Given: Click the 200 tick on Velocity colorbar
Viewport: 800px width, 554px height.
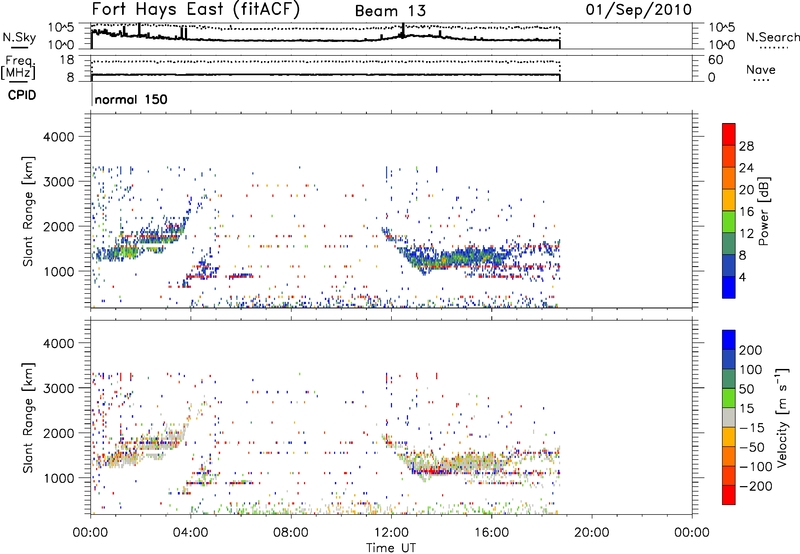Looking at the screenshot, I should point(751,350).
